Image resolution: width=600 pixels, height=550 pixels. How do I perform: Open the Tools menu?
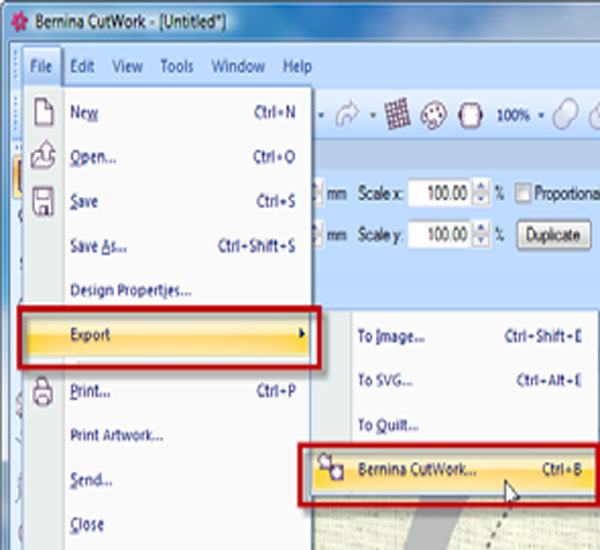pyautogui.click(x=177, y=66)
